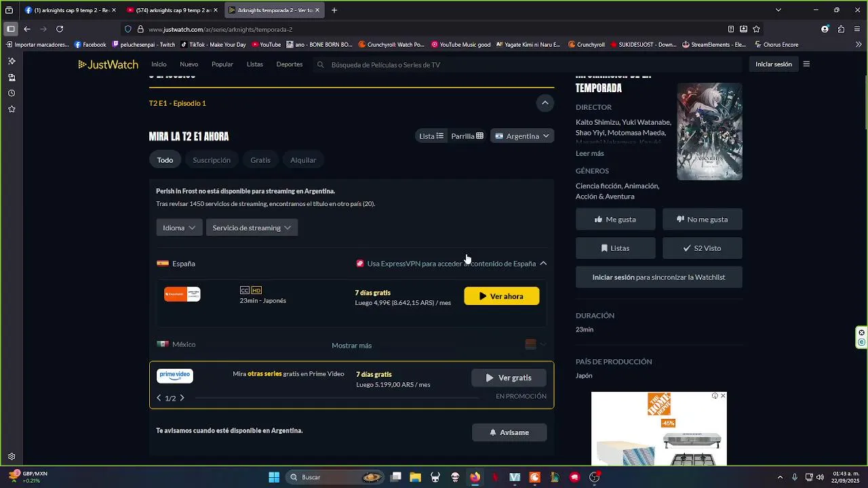Open the browser extensions puzzle icon
The image size is (868, 488).
[x=841, y=29]
